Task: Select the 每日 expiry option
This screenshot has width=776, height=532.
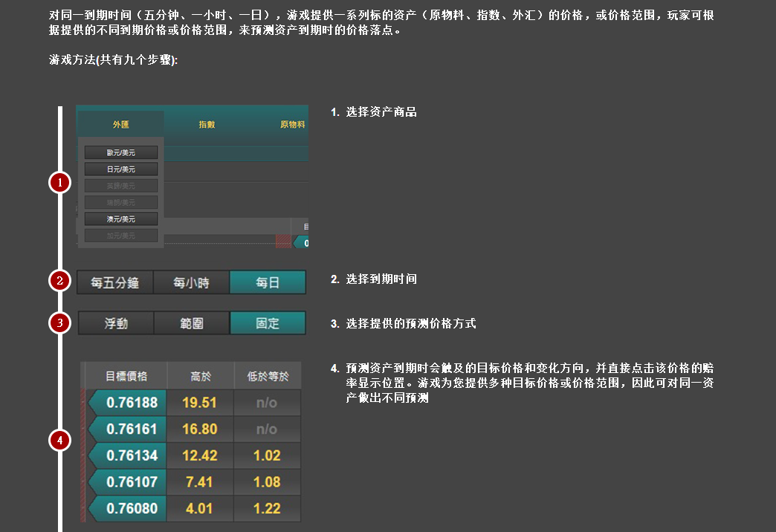Action: 268,282
